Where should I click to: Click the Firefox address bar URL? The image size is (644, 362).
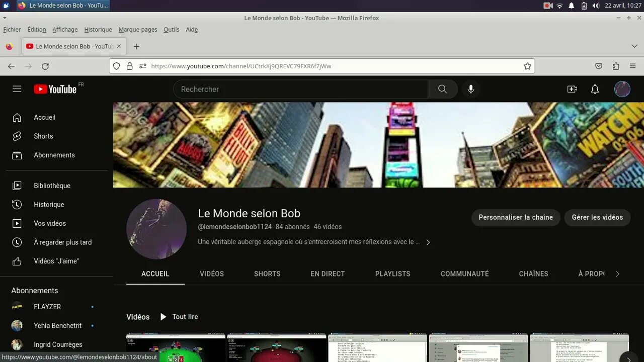(322, 66)
